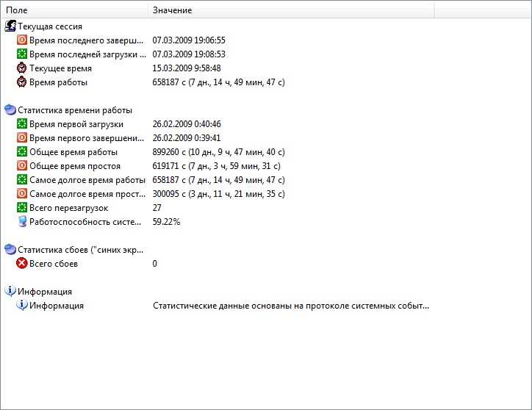Click green icon beside Время последней загрузки
The image size is (532, 410).
tap(22, 54)
